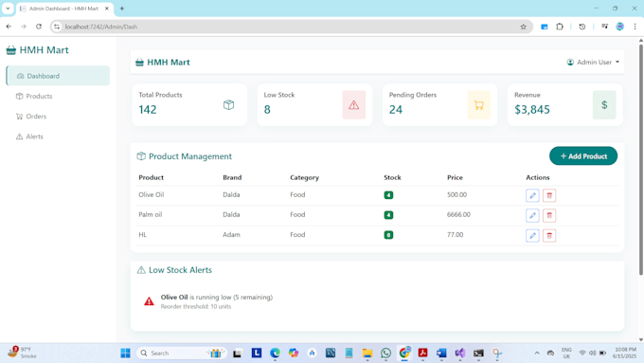Click the Add Product button
The height and width of the screenshot is (363, 644).
click(x=583, y=156)
